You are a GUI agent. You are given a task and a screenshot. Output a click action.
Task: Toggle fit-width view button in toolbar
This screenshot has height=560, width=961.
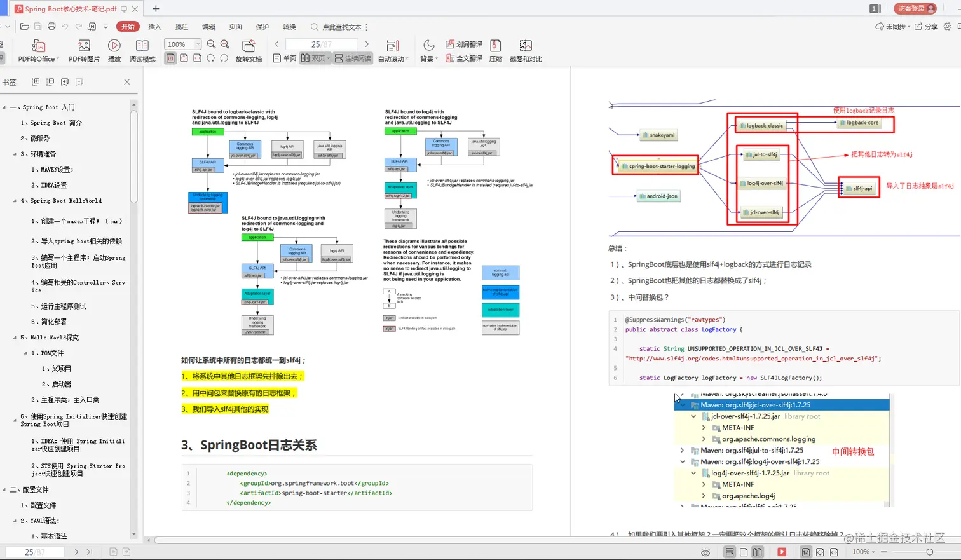[197, 58]
